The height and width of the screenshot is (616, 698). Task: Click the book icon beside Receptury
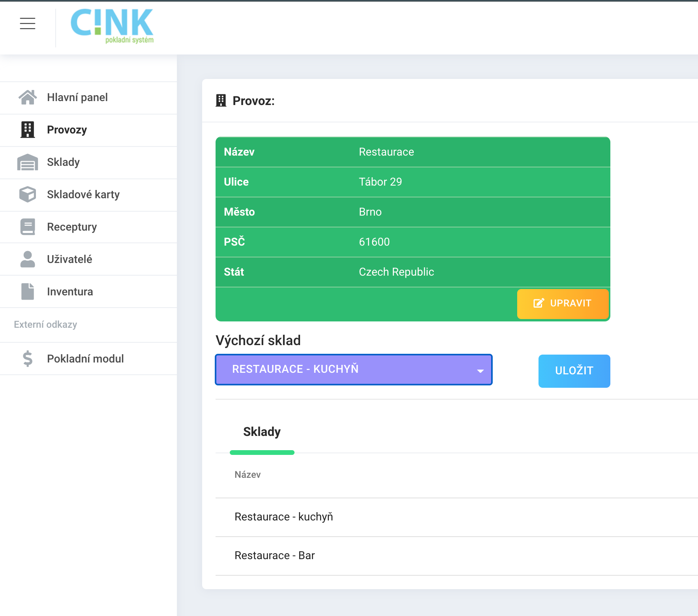click(x=28, y=227)
